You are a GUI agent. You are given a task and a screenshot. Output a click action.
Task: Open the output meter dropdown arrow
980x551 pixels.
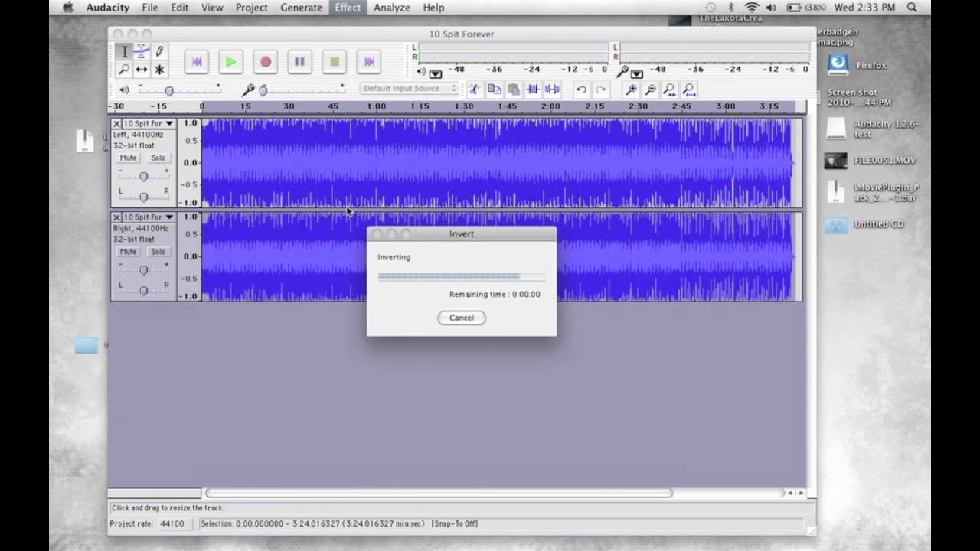(x=436, y=74)
